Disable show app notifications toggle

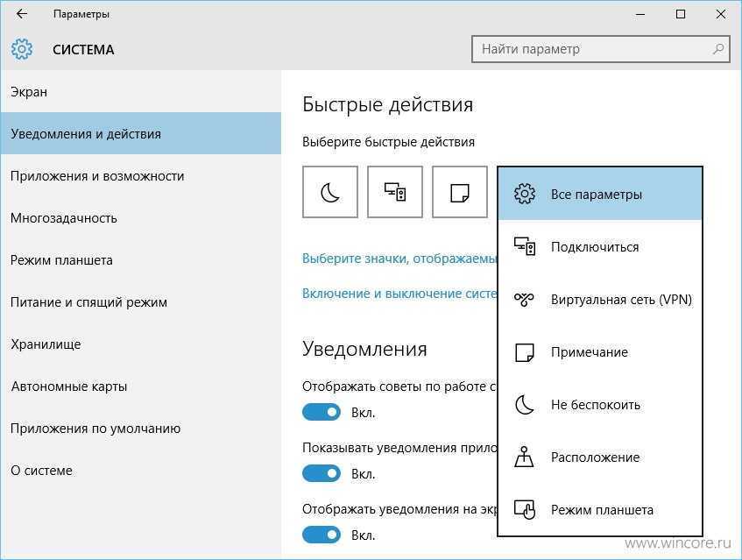tap(322, 473)
